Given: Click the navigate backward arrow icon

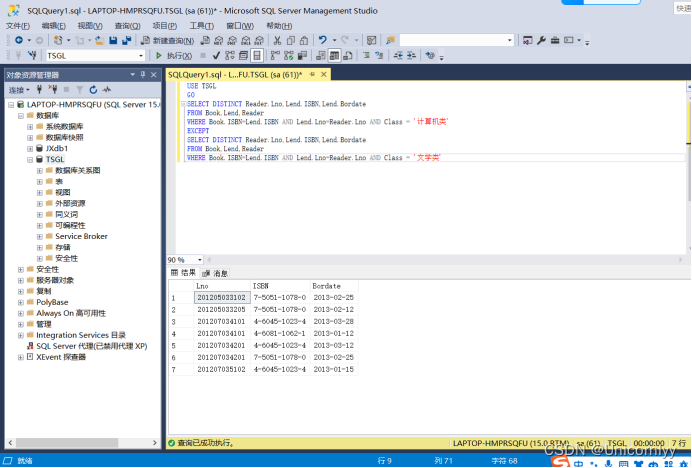Looking at the screenshot, I should tap(19, 40).
